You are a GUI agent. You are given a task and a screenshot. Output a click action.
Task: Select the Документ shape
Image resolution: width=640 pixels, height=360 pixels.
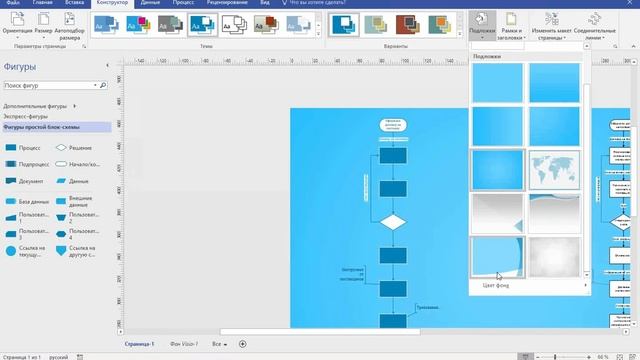[24, 181]
